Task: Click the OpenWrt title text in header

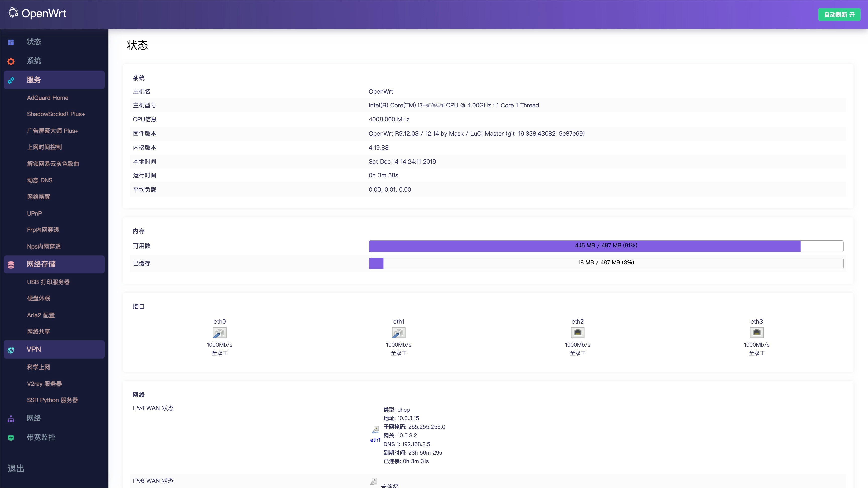Action: (x=44, y=13)
